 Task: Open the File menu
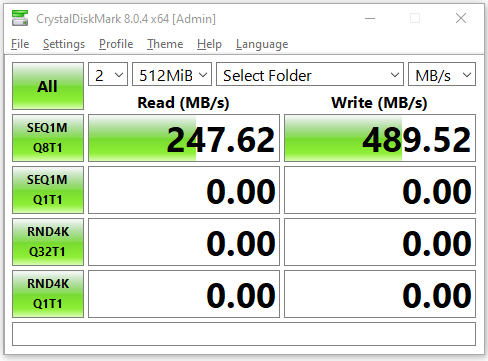point(20,44)
